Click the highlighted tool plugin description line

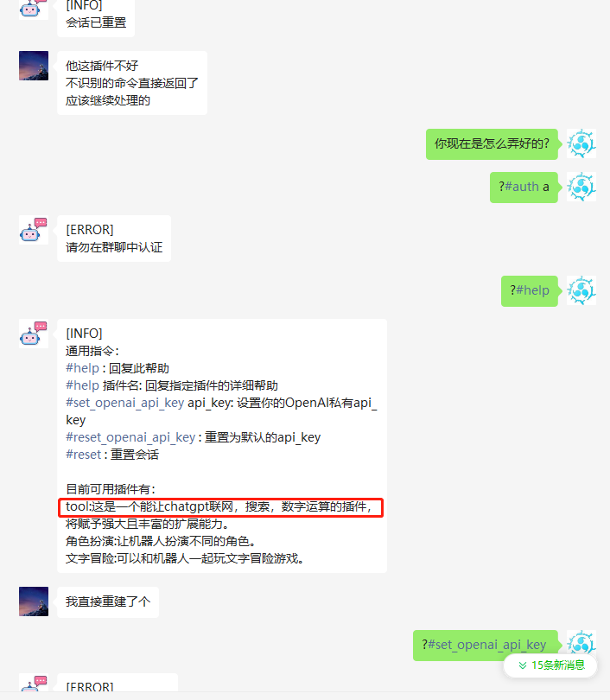coord(220,507)
